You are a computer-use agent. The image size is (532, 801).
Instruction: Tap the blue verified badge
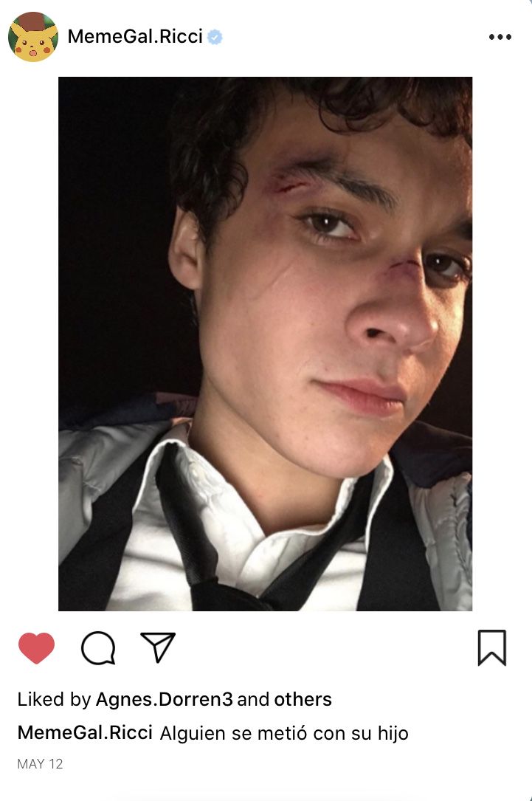pyautogui.click(x=215, y=37)
